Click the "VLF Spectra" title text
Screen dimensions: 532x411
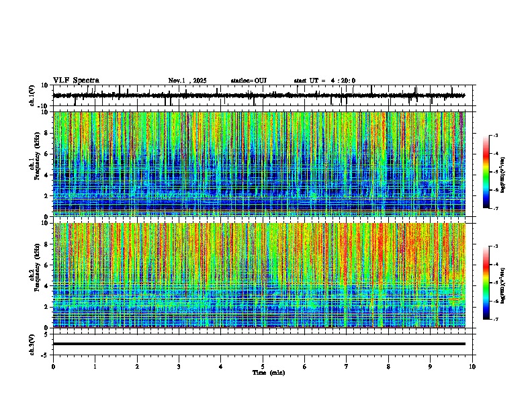click(x=76, y=81)
